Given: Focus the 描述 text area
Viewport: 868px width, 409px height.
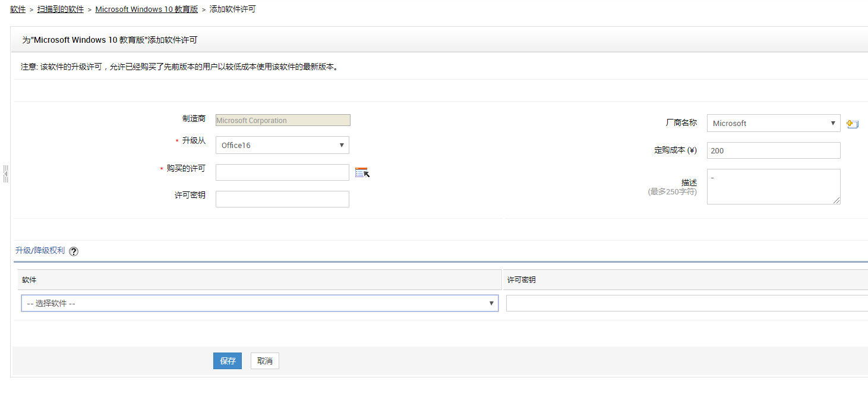Looking at the screenshot, I should pyautogui.click(x=774, y=187).
